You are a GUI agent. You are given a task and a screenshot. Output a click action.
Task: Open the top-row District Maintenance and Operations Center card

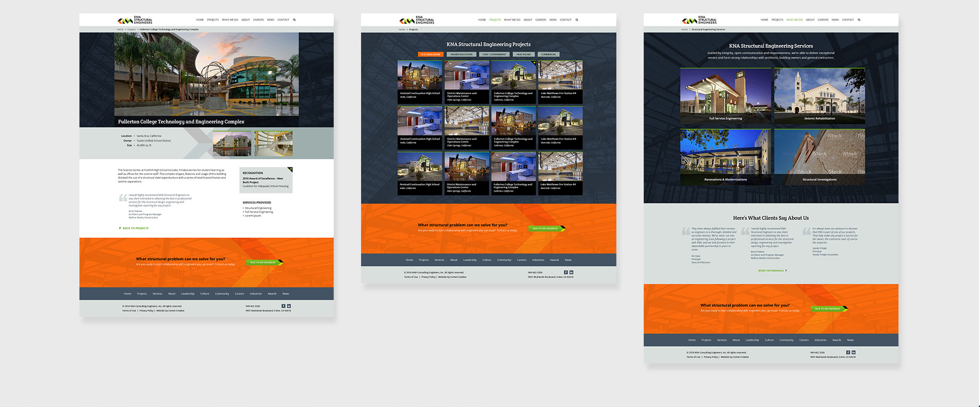(467, 82)
